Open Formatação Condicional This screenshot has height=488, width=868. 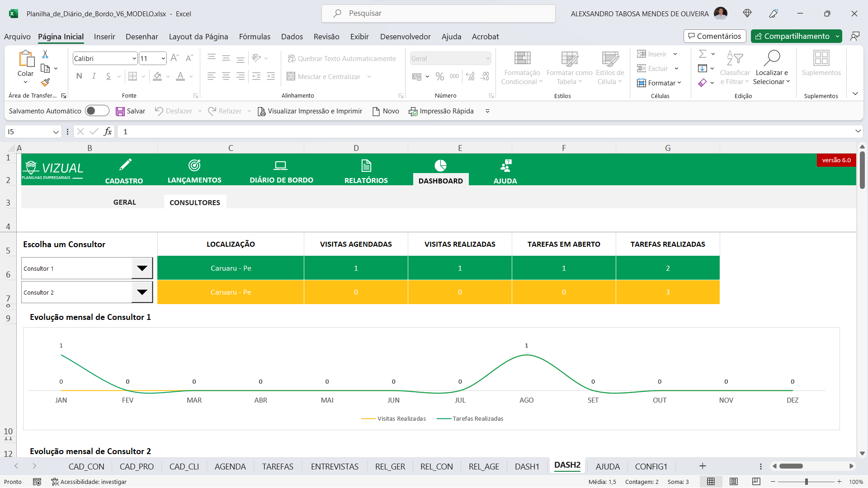click(x=522, y=68)
